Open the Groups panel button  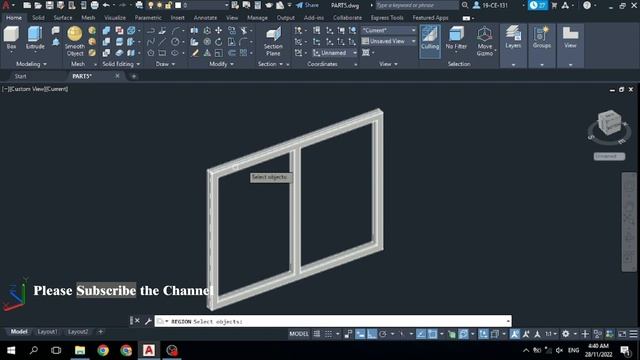click(542, 38)
